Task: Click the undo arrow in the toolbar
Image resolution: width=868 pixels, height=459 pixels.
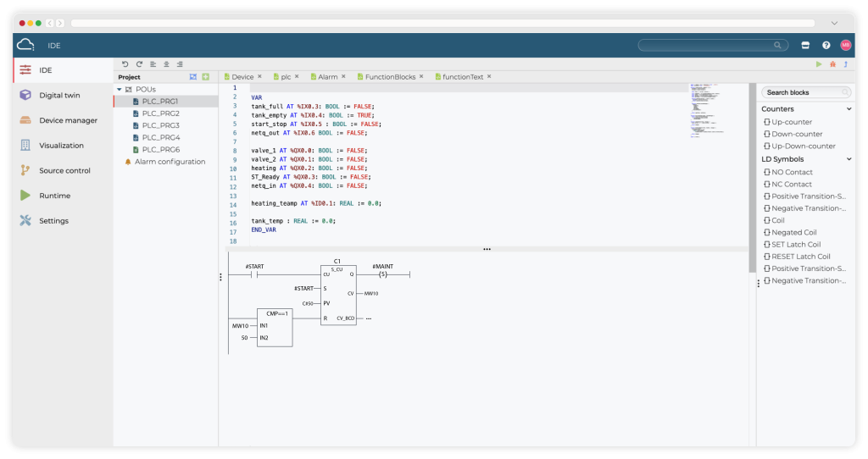Action: 125,64
